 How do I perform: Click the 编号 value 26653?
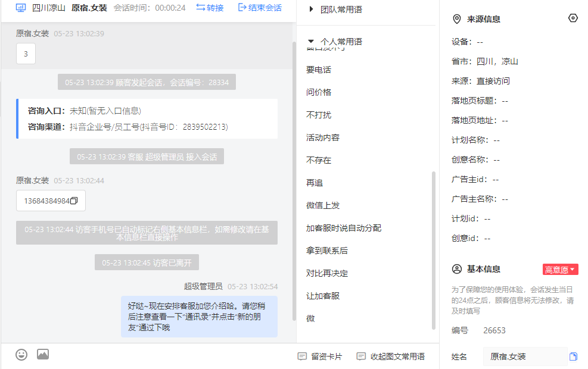click(494, 330)
